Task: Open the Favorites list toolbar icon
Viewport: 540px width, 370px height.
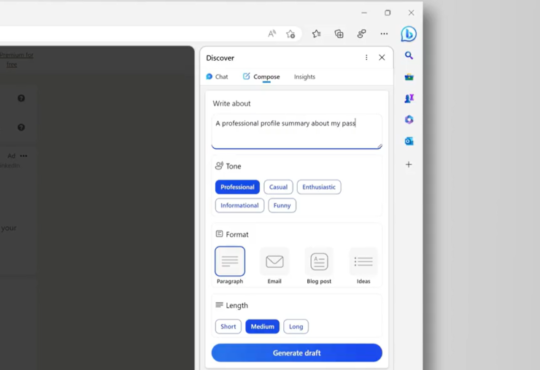Action: click(316, 34)
